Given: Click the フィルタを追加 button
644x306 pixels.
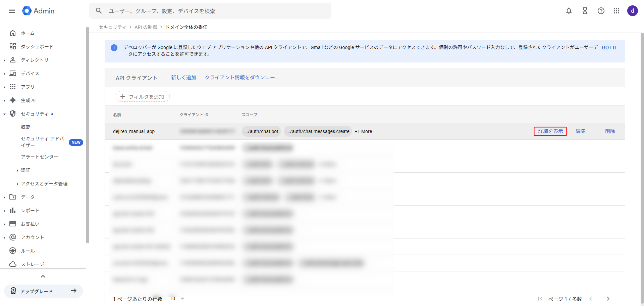Looking at the screenshot, I should coord(143,97).
